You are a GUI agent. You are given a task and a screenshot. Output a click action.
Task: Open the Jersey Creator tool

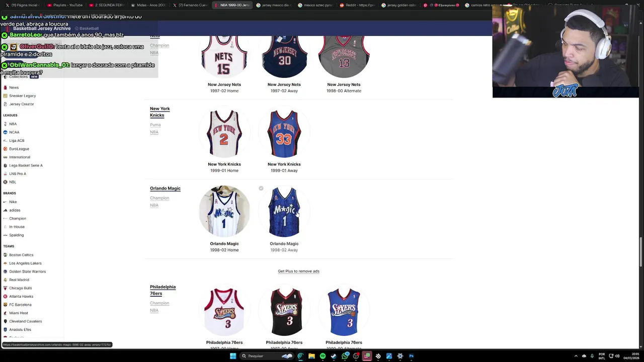(19, 104)
